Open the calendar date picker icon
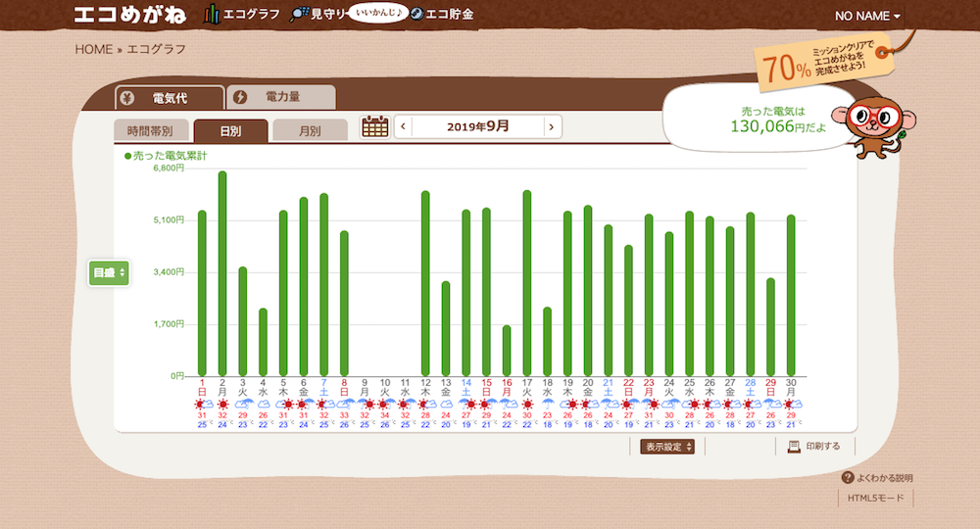 375,126
